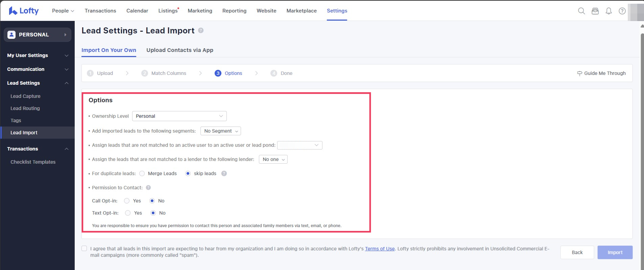This screenshot has width=644, height=270.
Task: Open Lead Routing in sidebar
Action: (25, 108)
